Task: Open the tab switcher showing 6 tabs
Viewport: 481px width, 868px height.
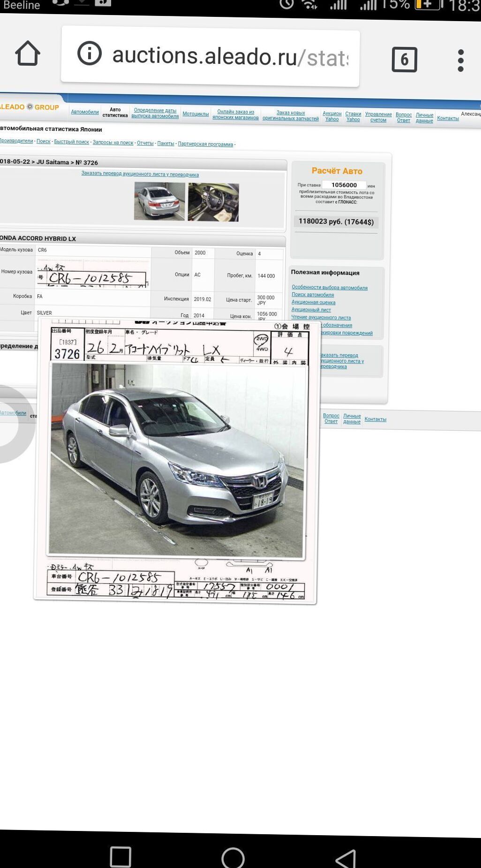Action: point(404,60)
